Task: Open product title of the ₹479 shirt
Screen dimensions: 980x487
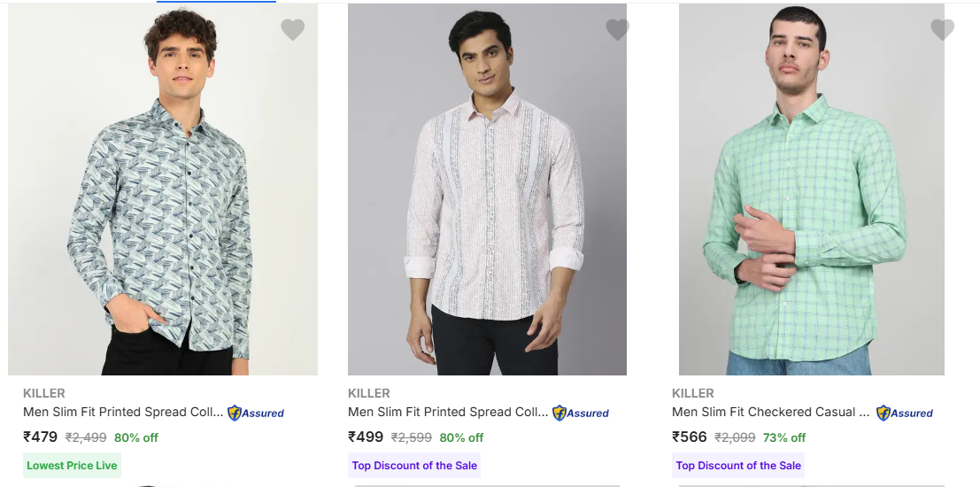Action: tap(122, 412)
